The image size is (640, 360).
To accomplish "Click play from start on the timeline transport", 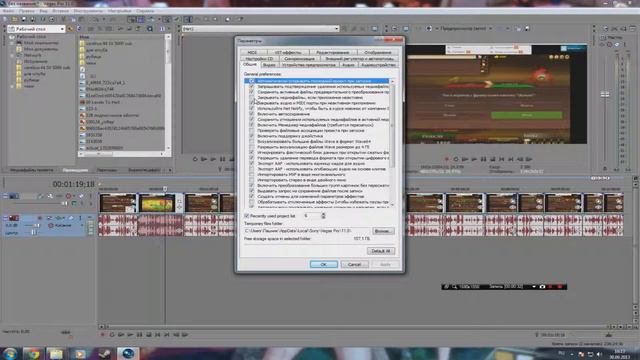I will point(121,335).
